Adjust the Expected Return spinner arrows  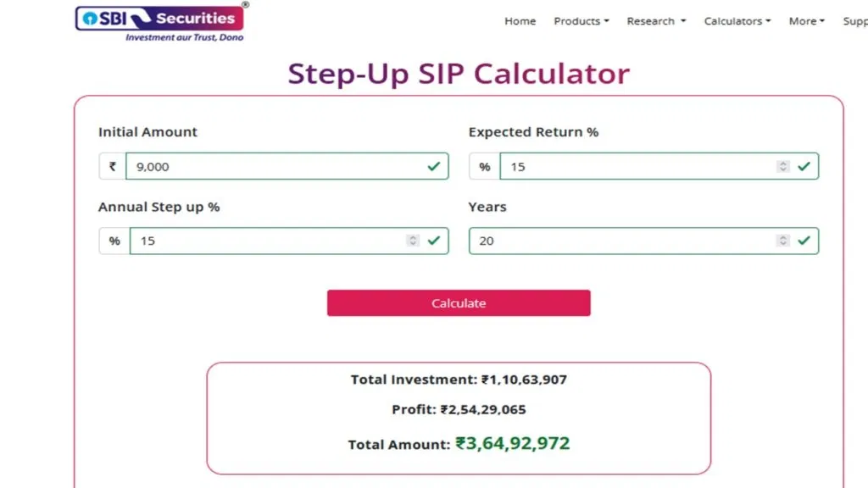[783, 167]
